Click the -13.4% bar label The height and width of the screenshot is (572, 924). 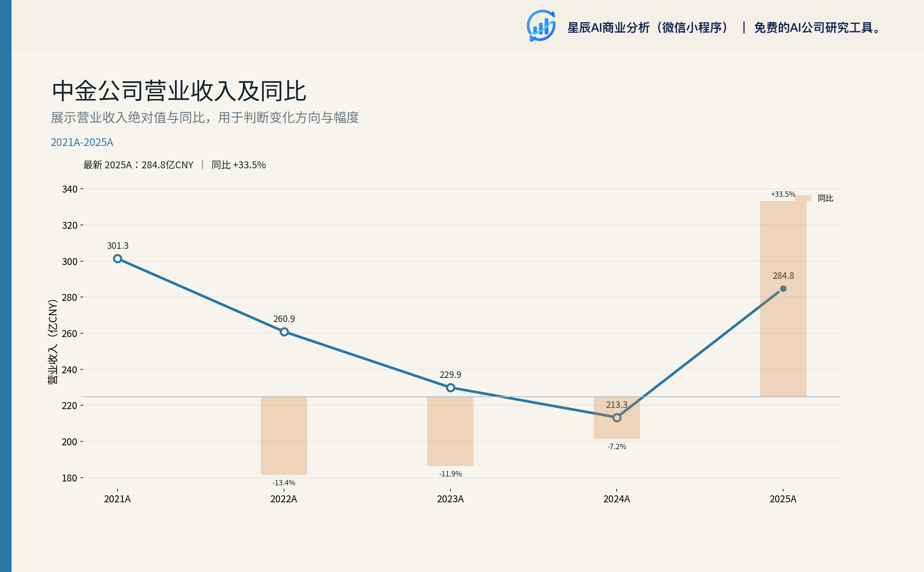[284, 483]
